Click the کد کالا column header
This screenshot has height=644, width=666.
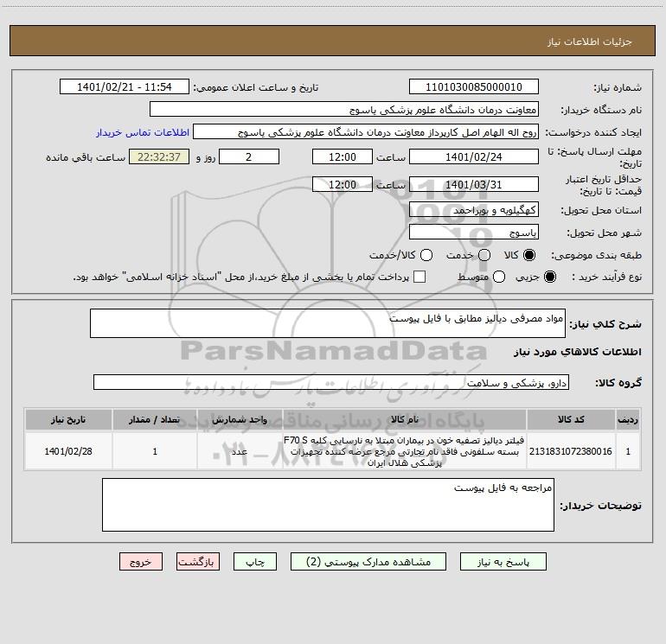pos(571,420)
